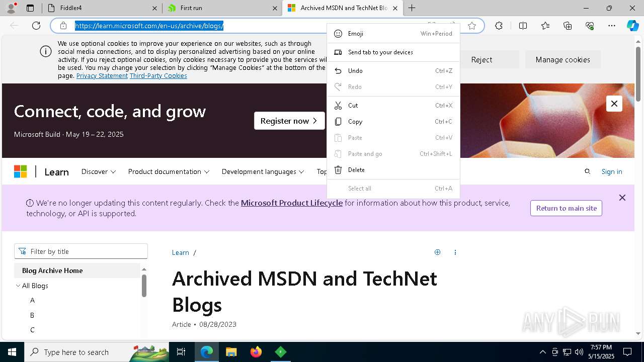Open the Favorites list icon

[x=545, y=26]
